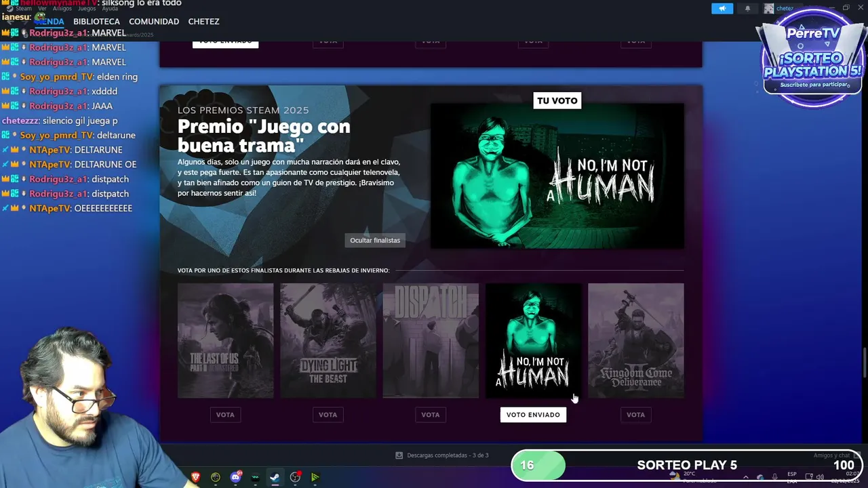Click the microphone icon in system tray
The height and width of the screenshot is (488, 868).
coord(774,477)
